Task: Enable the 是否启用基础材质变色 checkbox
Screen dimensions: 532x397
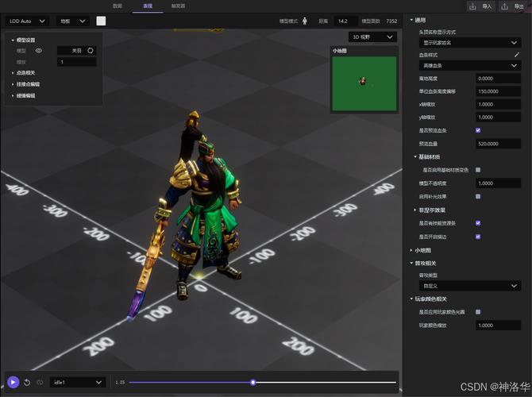Action: coord(478,170)
